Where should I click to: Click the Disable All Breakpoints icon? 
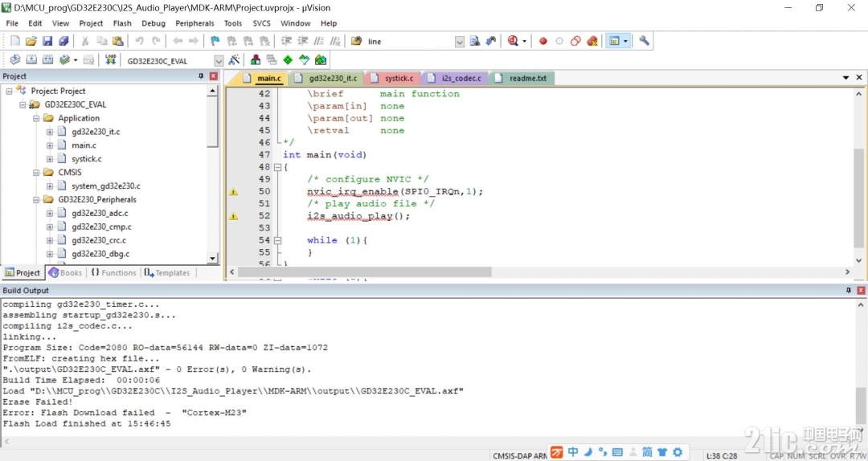[x=575, y=41]
